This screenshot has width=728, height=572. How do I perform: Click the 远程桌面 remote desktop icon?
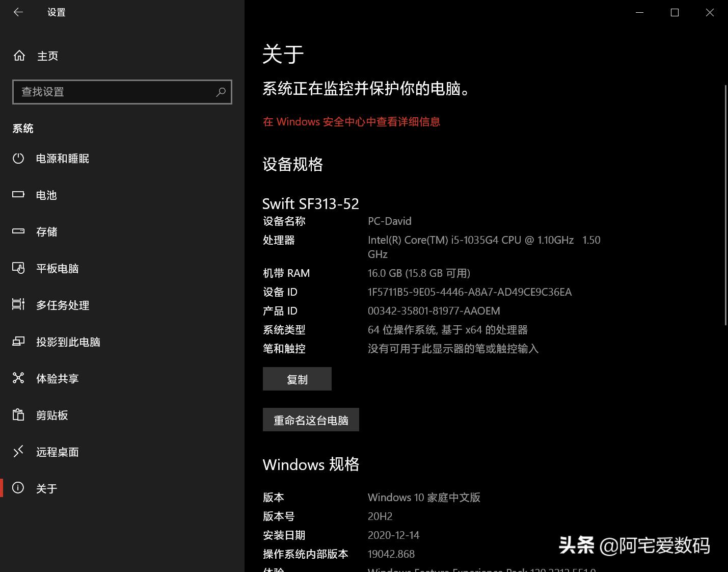coord(18,452)
